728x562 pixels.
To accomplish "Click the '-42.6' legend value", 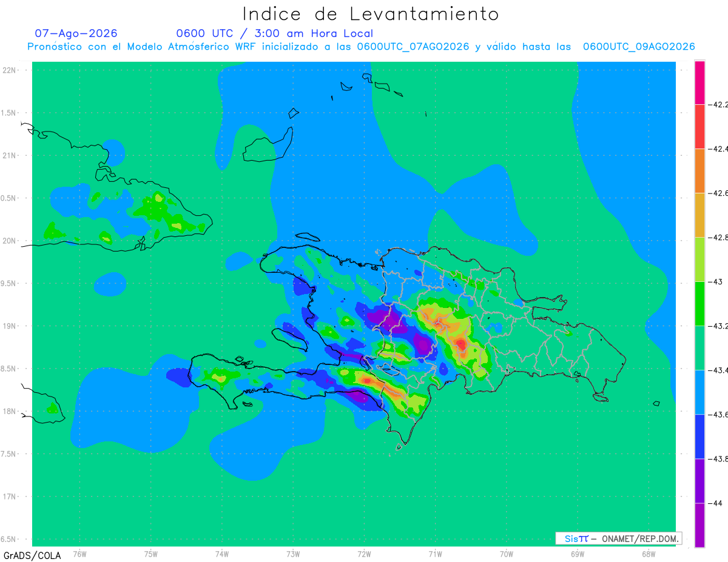I will click(x=718, y=193).
